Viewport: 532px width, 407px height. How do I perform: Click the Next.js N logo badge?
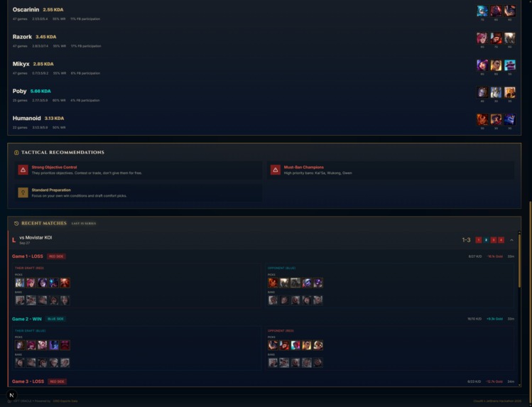[12, 395]
